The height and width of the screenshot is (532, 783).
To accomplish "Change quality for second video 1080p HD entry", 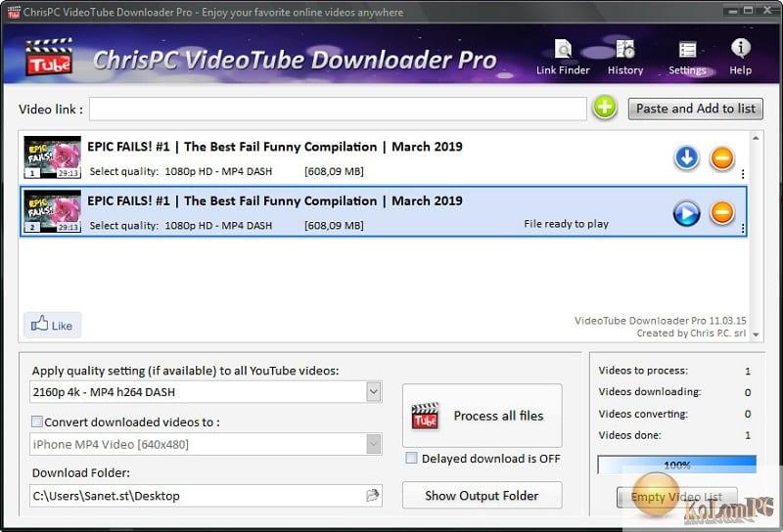I will (x=218, y=225).
